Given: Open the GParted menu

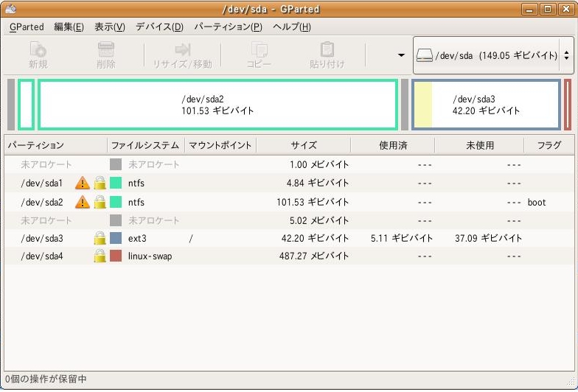Looking at the screenshot, I should (27, 27).
